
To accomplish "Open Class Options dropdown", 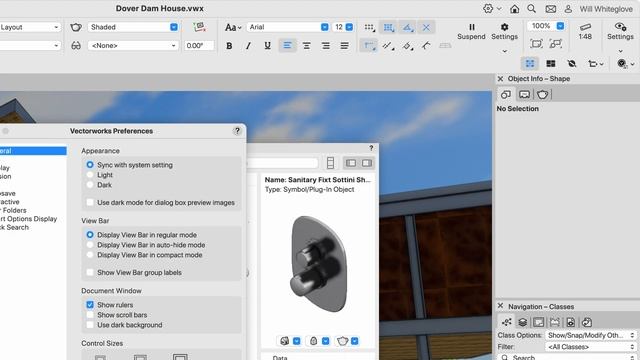I will coord(591,335).
